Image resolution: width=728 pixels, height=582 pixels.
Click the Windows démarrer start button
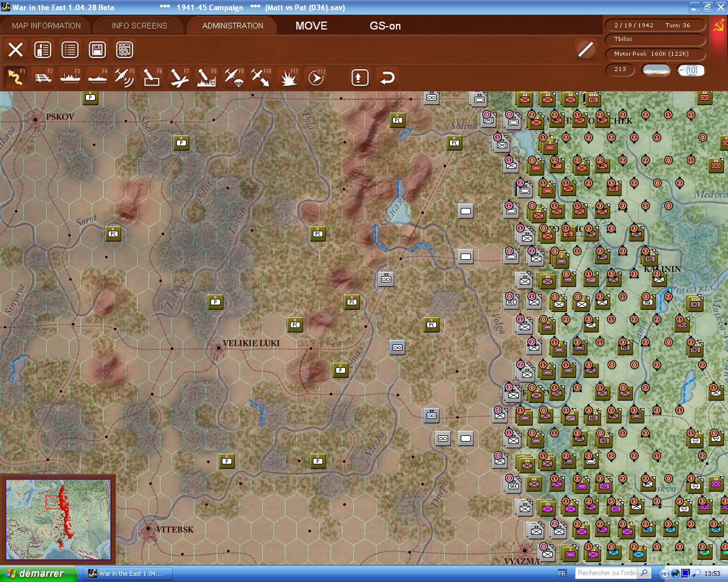[x=38, y=573]
